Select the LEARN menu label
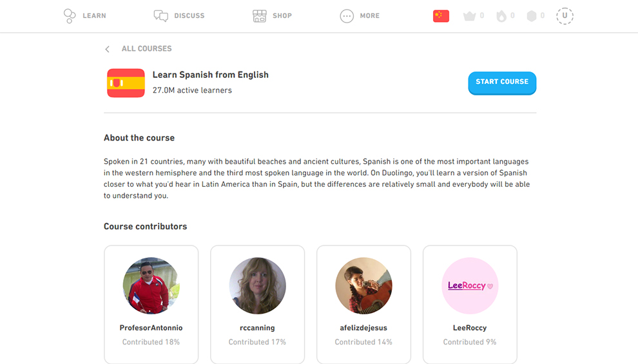 pos(94,16)
